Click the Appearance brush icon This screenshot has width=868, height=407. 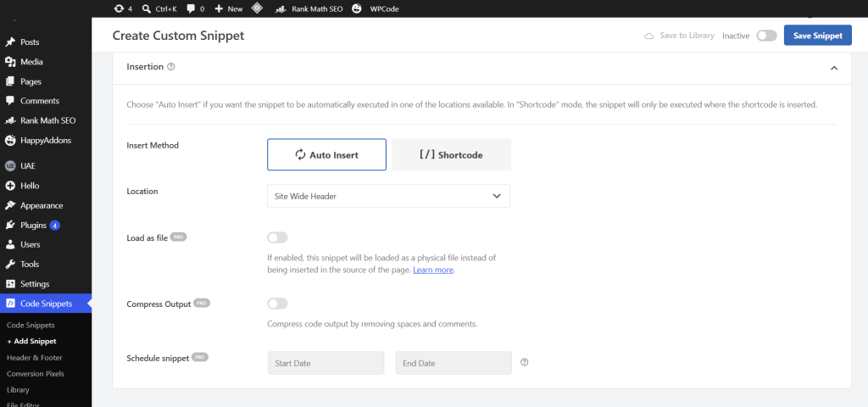pyautogui.click(x=10, y=205)
